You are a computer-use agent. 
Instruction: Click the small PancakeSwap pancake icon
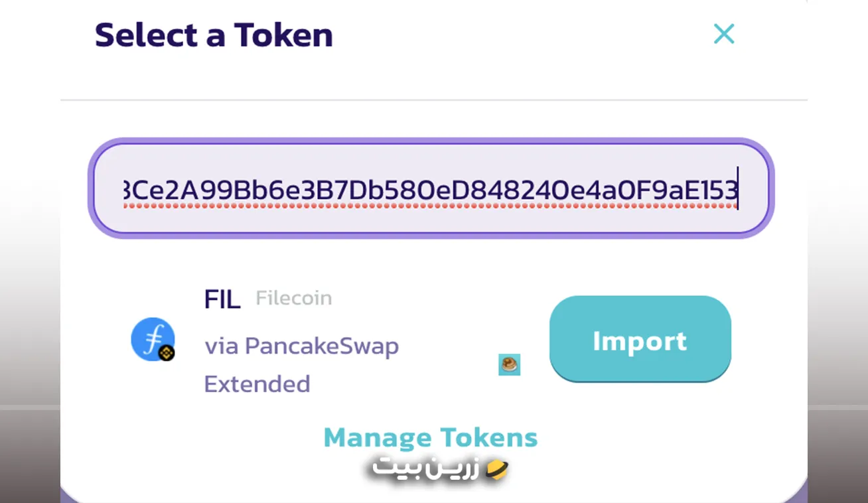pyautogui.click(x=509, y=364)
